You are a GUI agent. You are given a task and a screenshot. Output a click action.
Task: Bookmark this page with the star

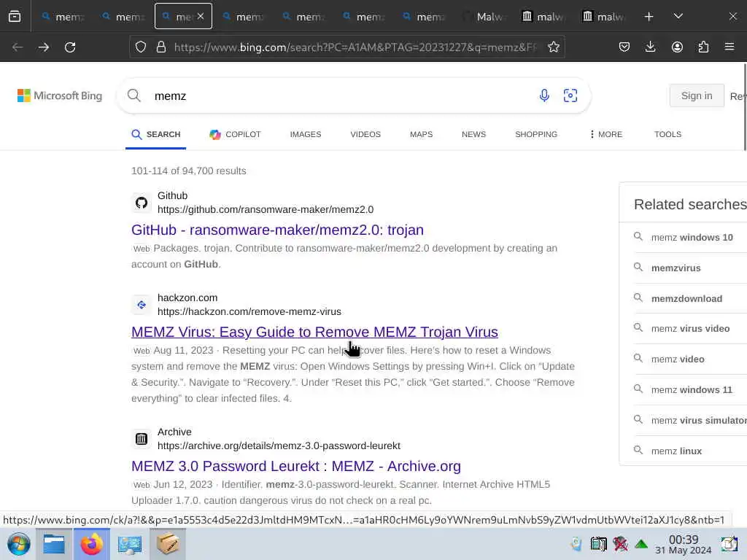click(x=553, y=47)
